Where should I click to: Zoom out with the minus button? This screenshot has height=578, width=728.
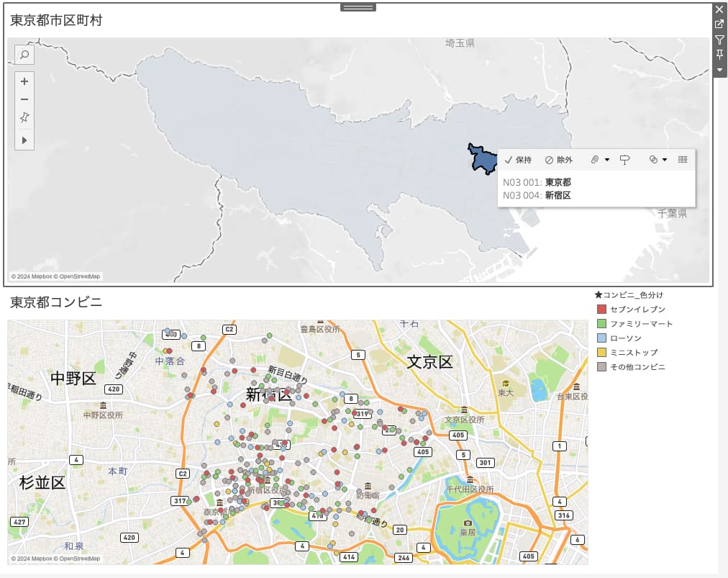[x=24, y=99]
